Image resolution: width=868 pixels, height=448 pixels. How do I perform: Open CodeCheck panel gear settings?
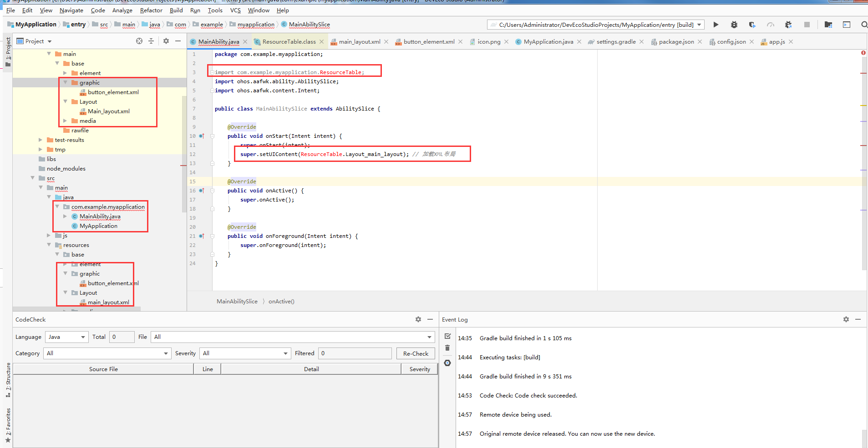(x=418, y=319)
